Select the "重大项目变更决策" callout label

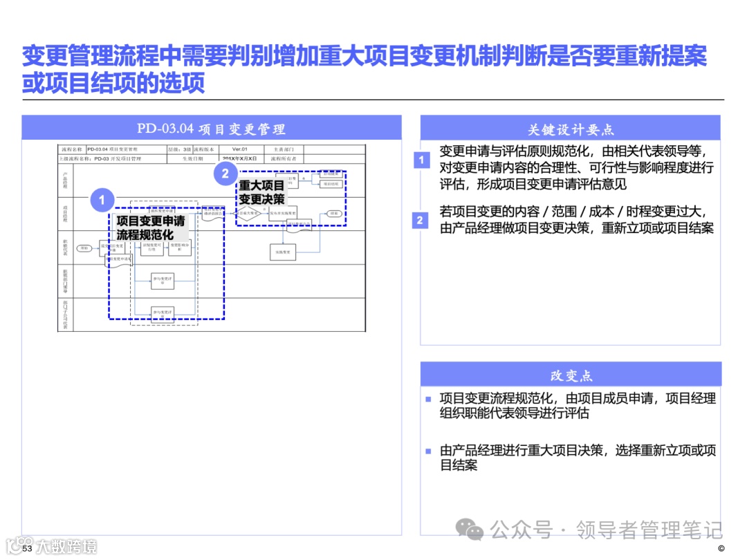pos(261,192)
